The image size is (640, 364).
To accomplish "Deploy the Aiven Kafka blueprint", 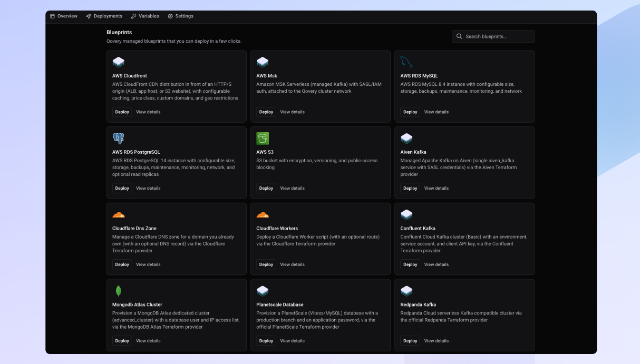I will pyautogui.click(x=410, y=188).
